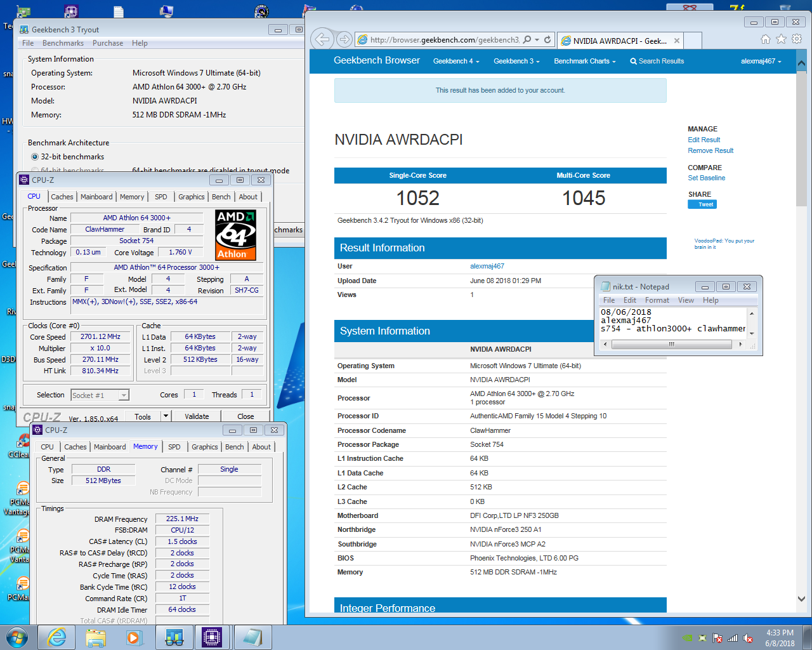Switch to Geekbench taskbar button

[x=174, y=637]
